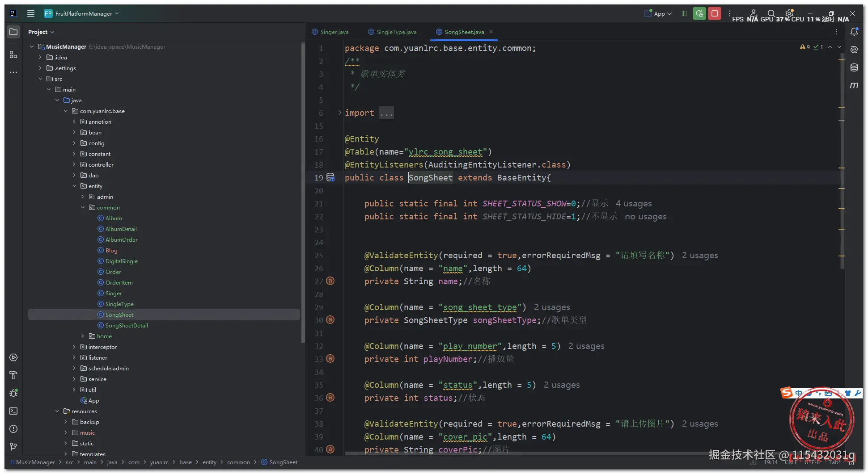868x474 pixels.
Task: Click the gutter annotation icon on line 30
Action: point(330,320)
